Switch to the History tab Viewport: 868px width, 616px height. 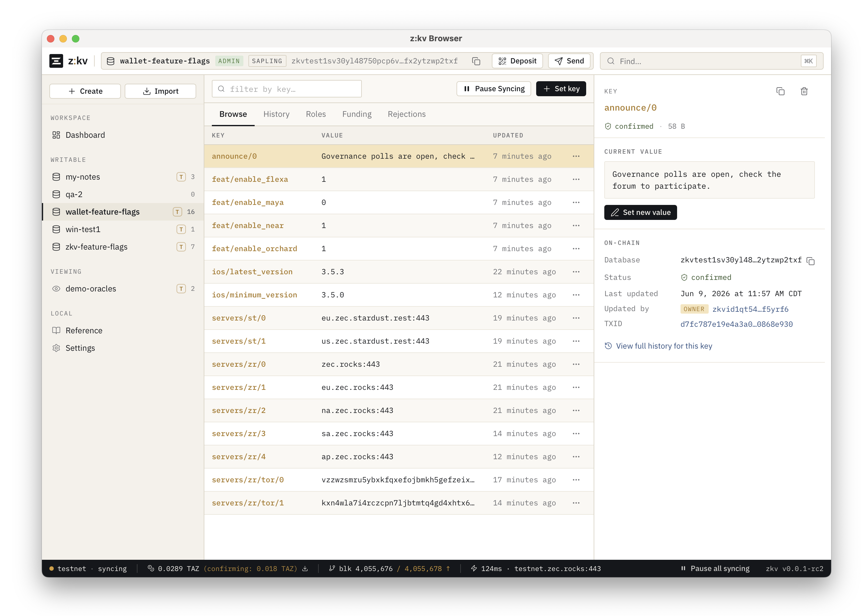tap(276, 114)
